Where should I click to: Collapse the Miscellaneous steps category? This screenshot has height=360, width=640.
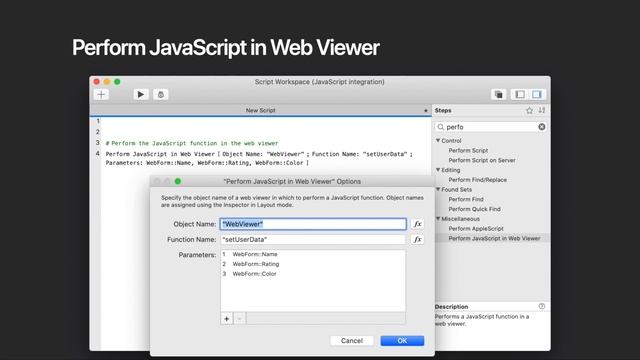click(x=438, y=219)
